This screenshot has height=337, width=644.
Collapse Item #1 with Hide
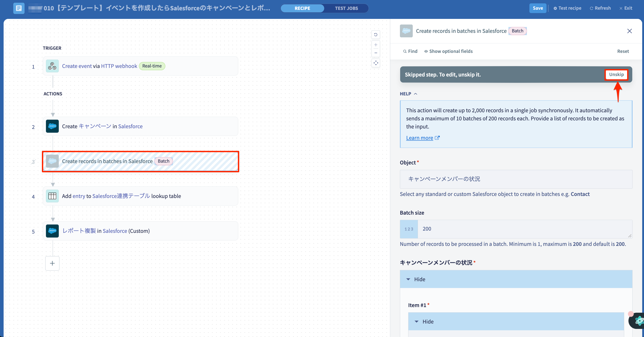[x=516, y=321]
